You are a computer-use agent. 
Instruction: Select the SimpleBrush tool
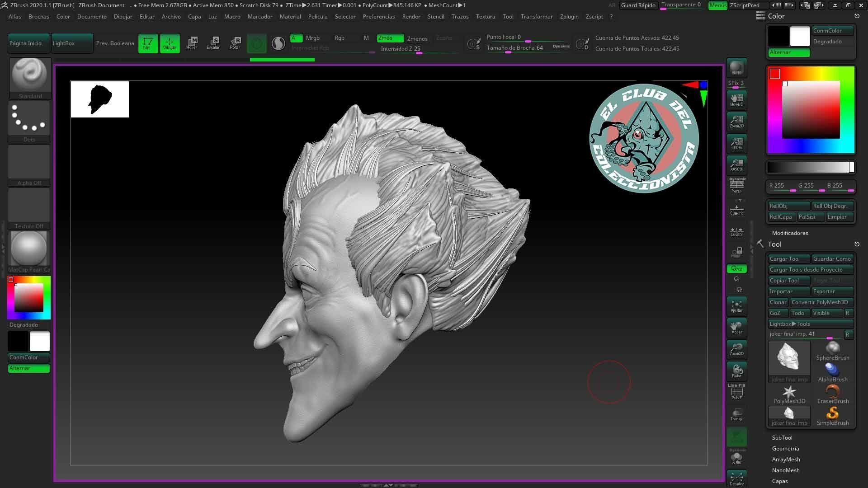click(x=833, y=416)
